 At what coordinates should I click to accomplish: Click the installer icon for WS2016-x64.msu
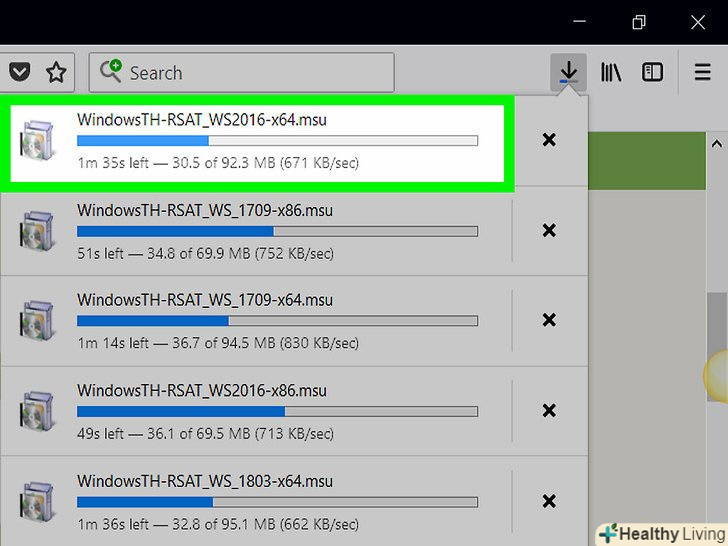pos(38,140)
